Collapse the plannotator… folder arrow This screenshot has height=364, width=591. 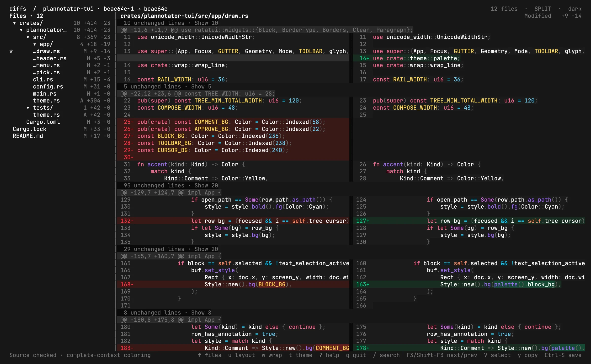point(21,30)
